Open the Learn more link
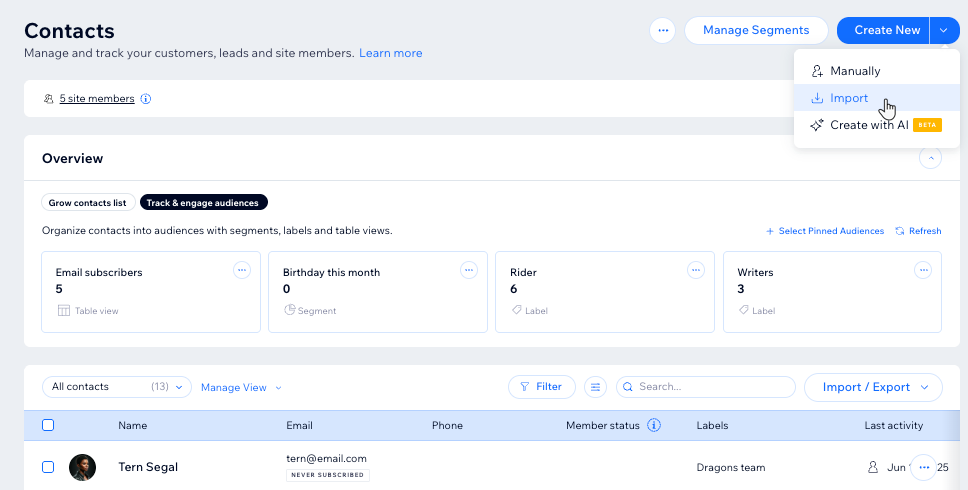This screenshot has width=968, height=490. coord(390,53)
